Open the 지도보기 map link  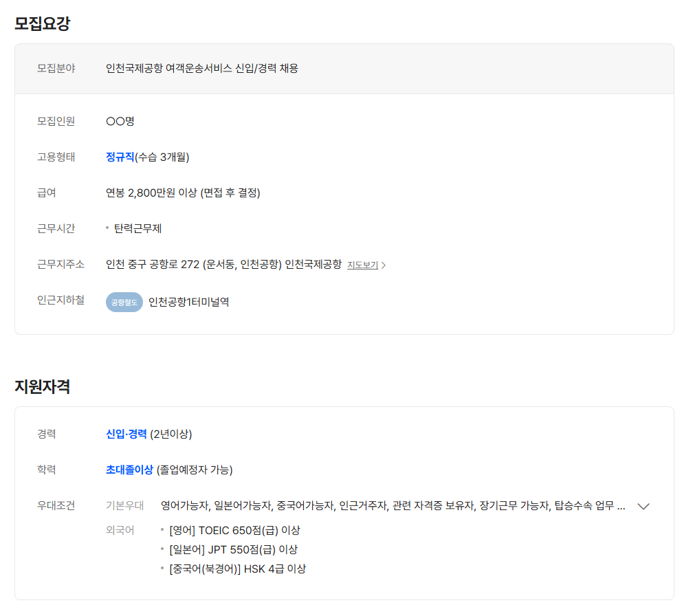pyautogui.click(x=362, y=265)
